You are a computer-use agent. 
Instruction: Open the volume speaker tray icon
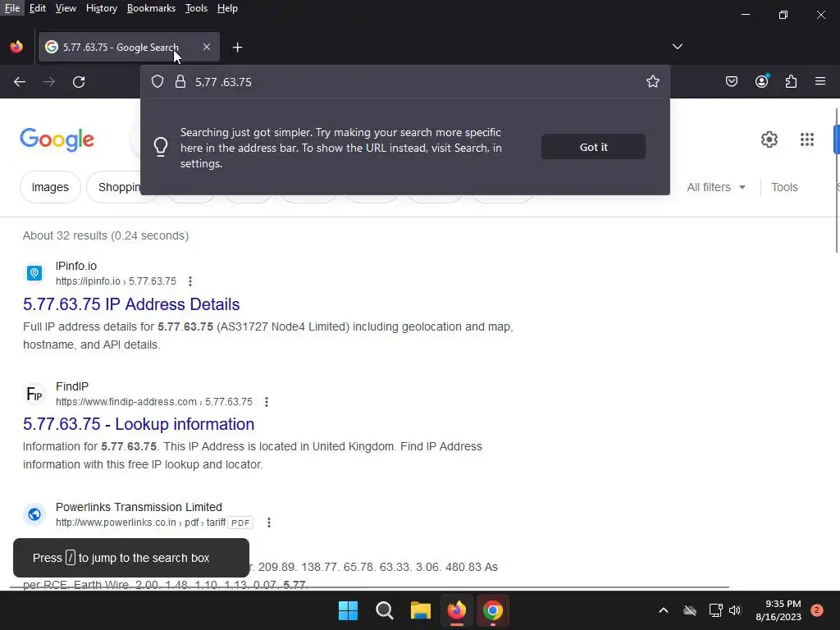(735, 610)
